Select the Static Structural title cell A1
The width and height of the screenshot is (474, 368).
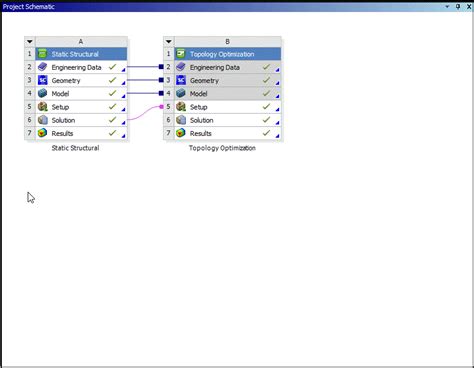point(81,54)
